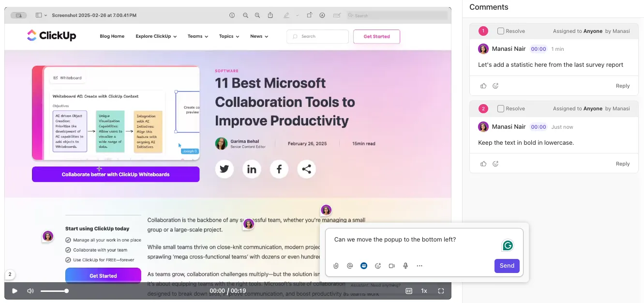Share the screenshot from Preview toolbar
Viewport: 644px width, 303px height.
coord(270,15)
